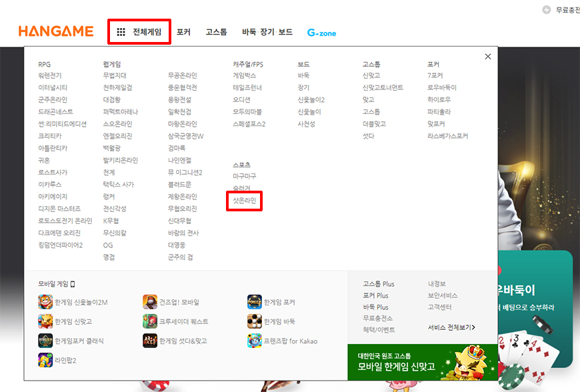Open 프렌즈팝 for Kakao game icon

(255, 341)
